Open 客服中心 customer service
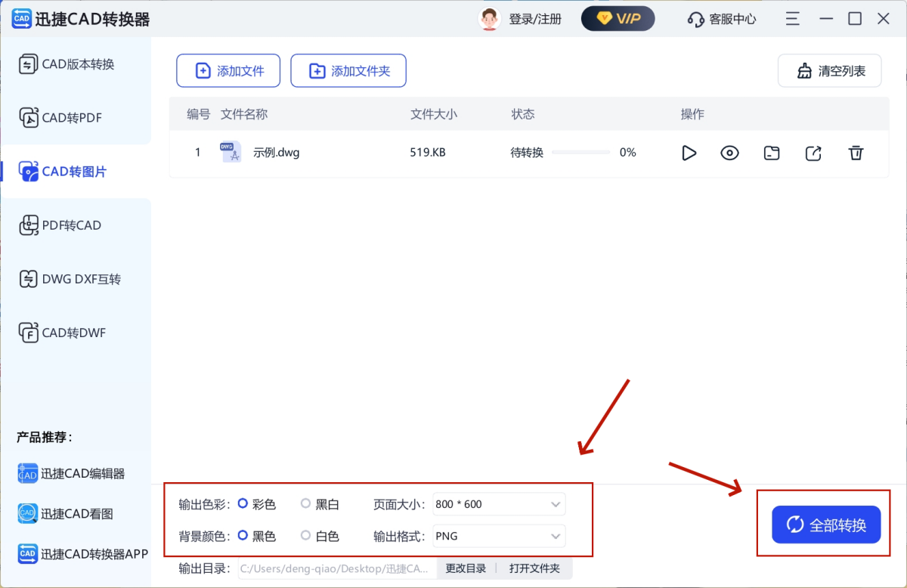The width and height of the screenshot is (907, 588). 722,19
